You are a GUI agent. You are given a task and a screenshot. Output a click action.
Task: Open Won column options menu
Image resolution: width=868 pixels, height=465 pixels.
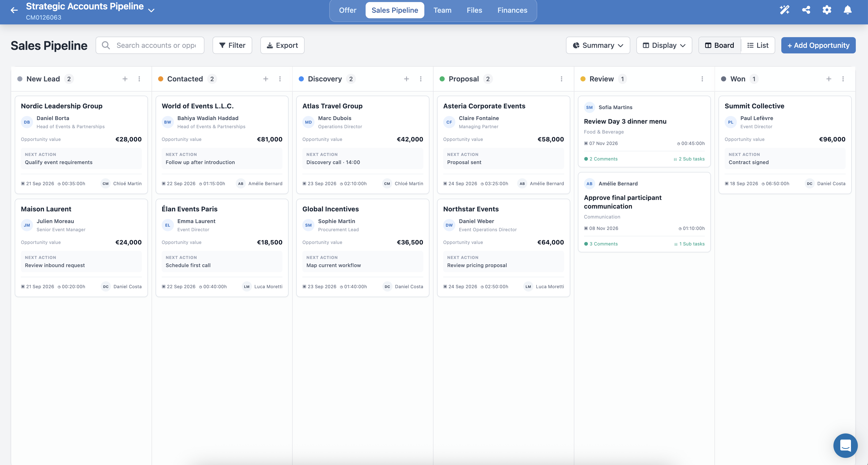click(x=843, y=79)
